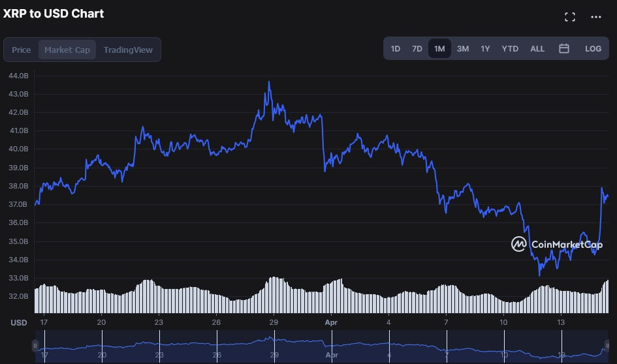Viewport: 617px width, 364px height.
Task: Select the Market Cap tab
Action: tap(67, 50)
